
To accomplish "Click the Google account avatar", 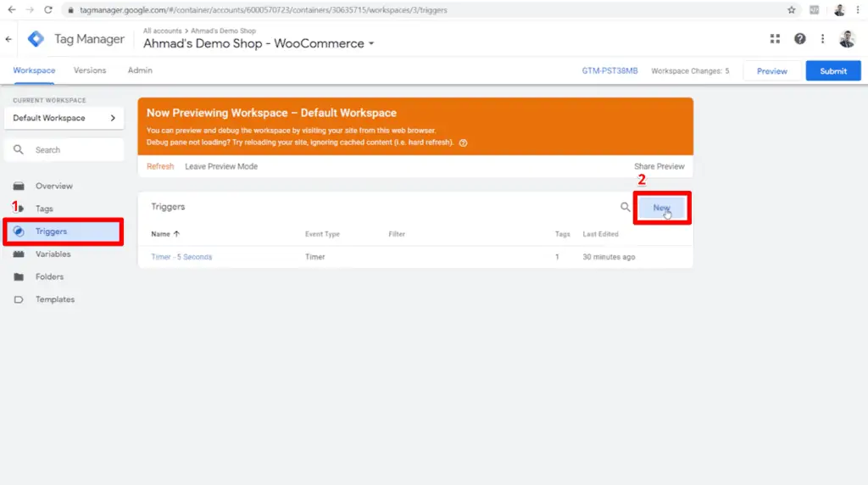I will tap(847, 39).
